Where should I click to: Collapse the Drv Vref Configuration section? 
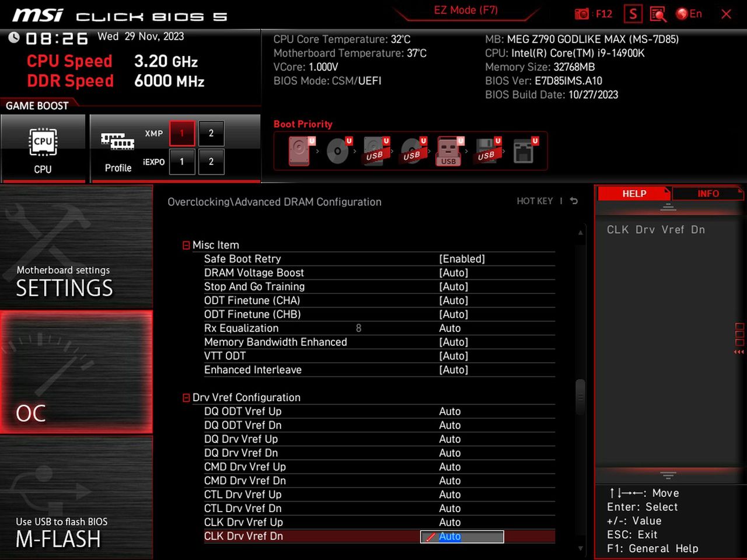pyautogui.click(x=186, y=398)
